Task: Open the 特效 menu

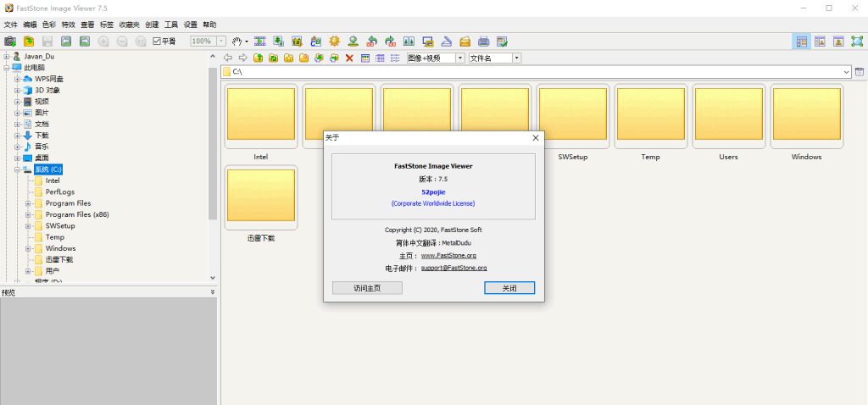Action: pos(68,25)
